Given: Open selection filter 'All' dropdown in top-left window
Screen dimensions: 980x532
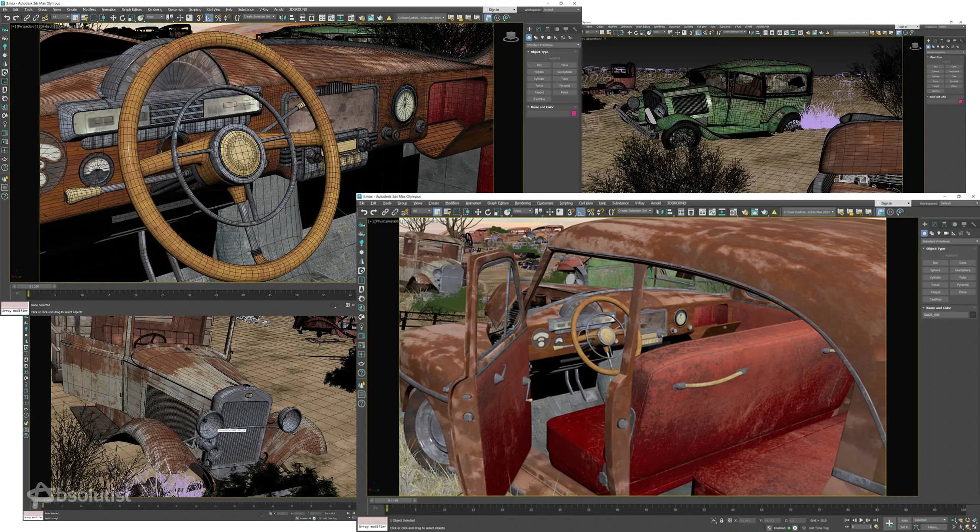Looking at the screenshot, I should pyautogui.click(x=60, y=17).
